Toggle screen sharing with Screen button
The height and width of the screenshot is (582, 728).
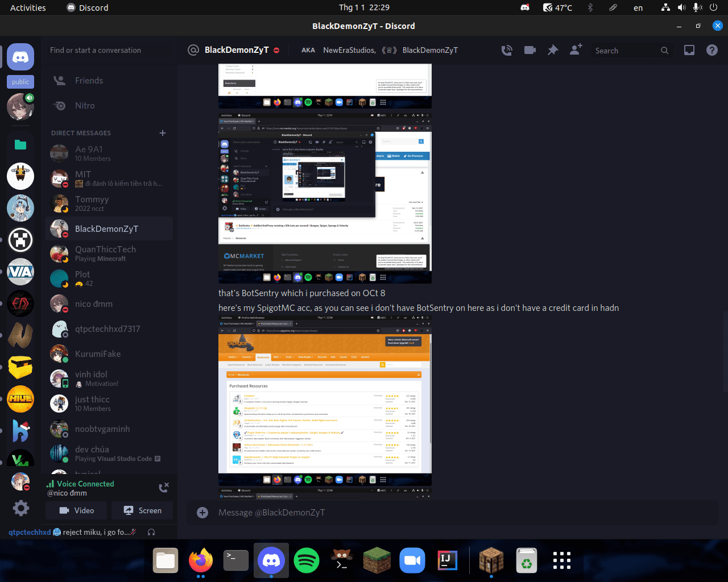tap(142, 510)
